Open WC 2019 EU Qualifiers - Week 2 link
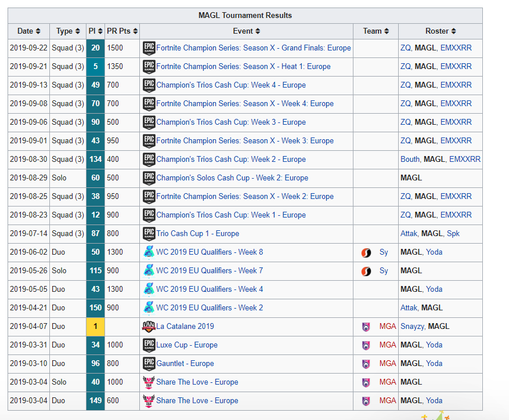 tap(210, 307)
